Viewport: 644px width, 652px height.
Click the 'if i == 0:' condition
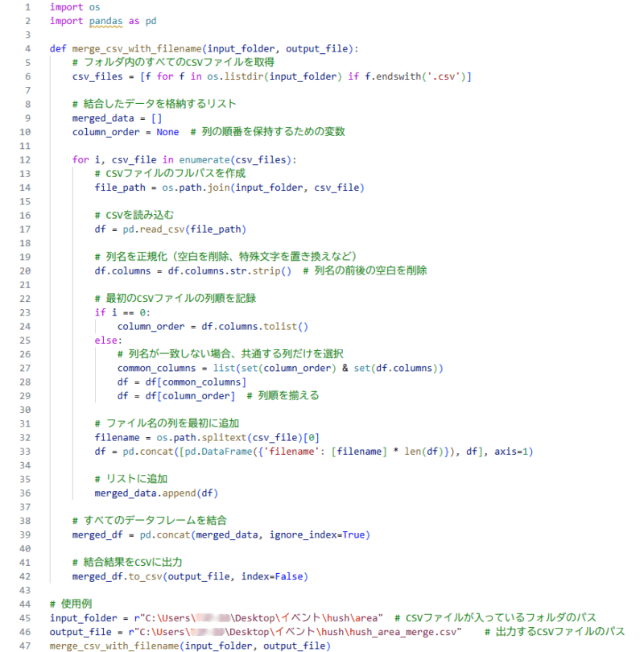122,312
